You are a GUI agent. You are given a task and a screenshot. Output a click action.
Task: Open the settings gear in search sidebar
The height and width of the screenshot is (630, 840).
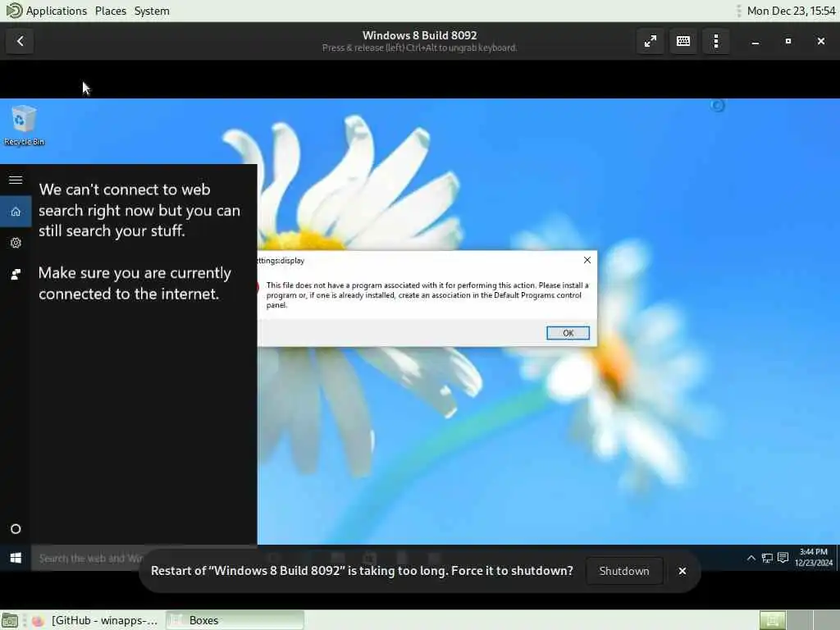tap(16, 243)
